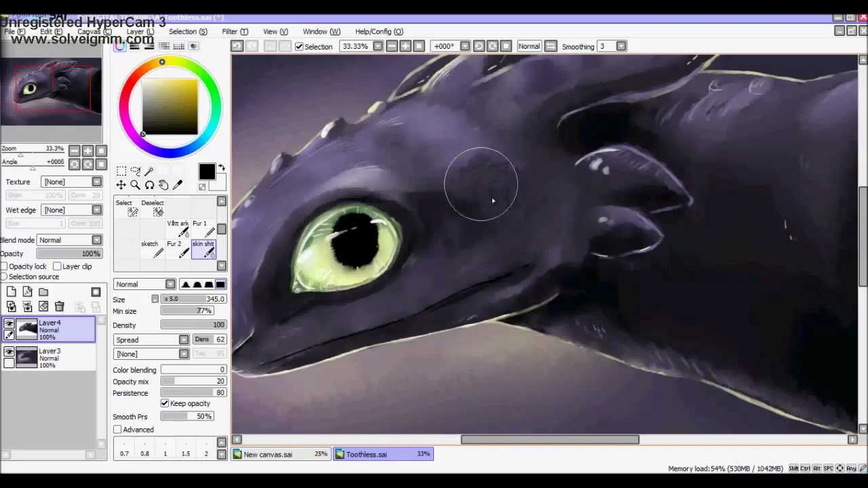
Task: Toggle the Layer clip checkbox
Action: click(x=57, y=266)
